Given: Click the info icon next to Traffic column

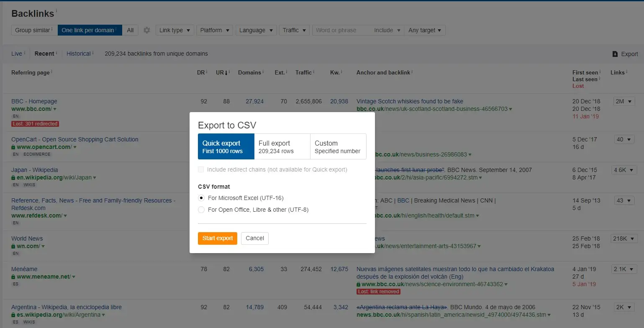Looking at the screenshot, I should [x=314, y=72].
